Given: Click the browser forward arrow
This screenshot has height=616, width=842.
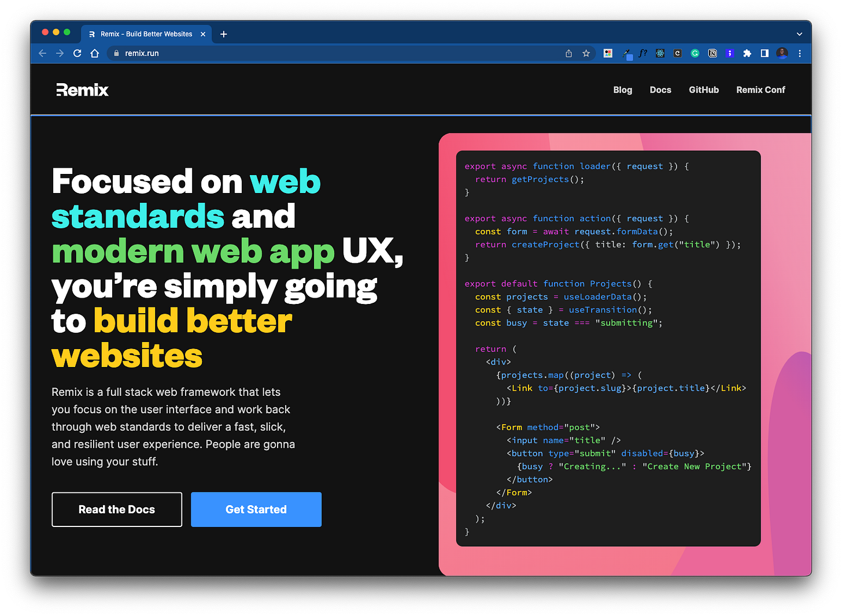Looking at the screenshot, I should click(x=60, y=53).
